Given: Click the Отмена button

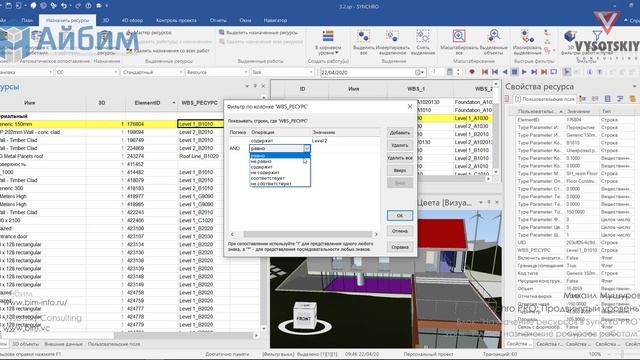Looking at the screenshot, I should click(400, 231).
